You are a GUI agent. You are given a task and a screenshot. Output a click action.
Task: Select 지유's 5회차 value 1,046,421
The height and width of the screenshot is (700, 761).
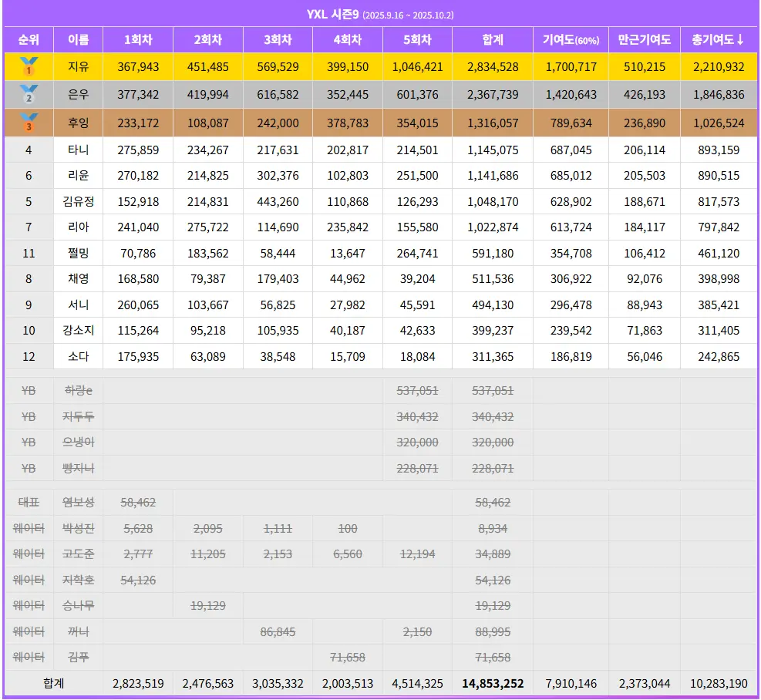tap(417, 67)
